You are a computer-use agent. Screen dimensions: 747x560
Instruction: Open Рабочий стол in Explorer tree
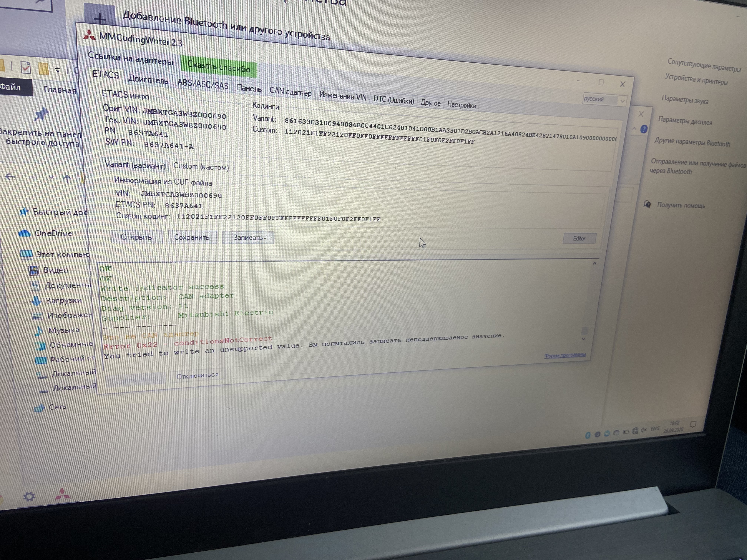click(x=65, y=359)
